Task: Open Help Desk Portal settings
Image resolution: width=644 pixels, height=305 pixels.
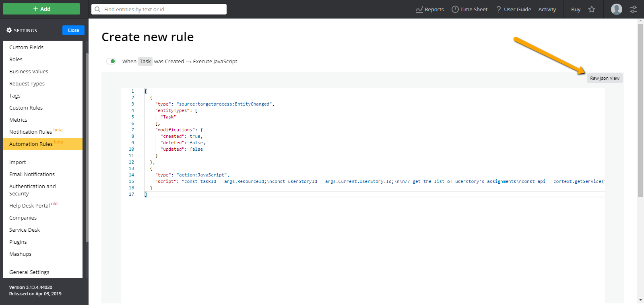Action: pyautogui.click(x=43, y=205)
